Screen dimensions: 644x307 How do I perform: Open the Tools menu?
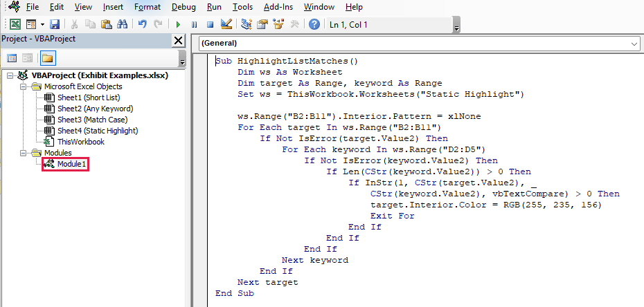click(x=242, y=7)
